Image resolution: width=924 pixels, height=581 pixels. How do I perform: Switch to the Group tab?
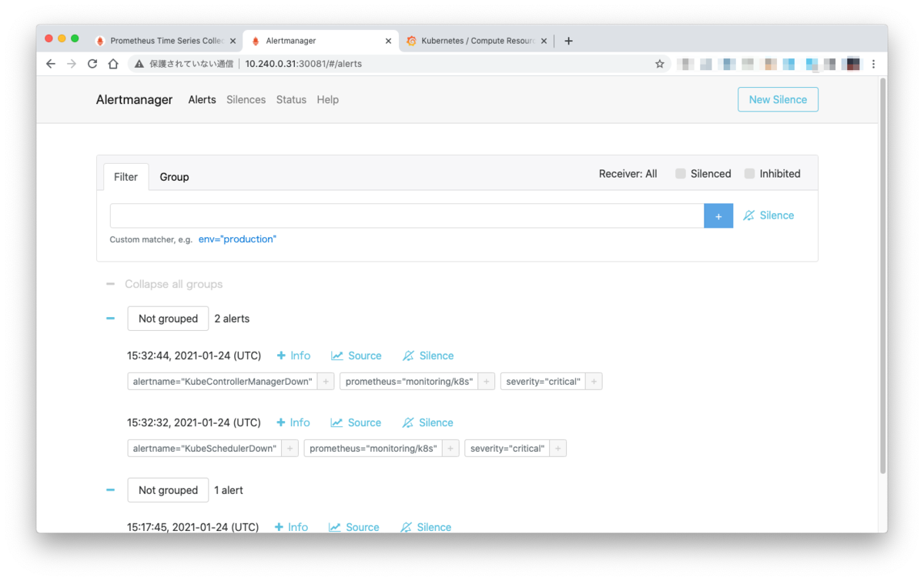pos(174,177)
